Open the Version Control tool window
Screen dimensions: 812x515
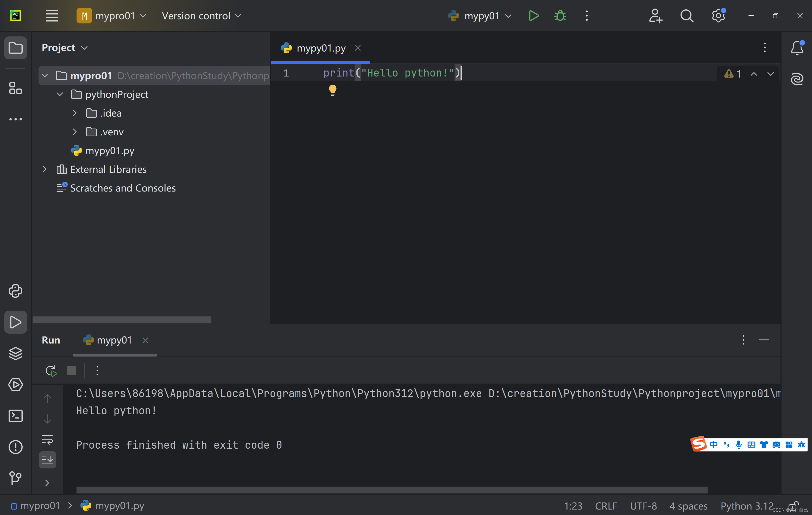tap(16, 478)
